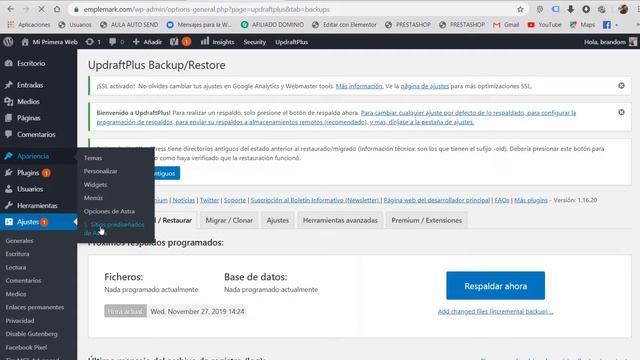This screenshot has width=640, height=360.
Task: Open Editar con Elementor bookmark
Action: (344, 24)
